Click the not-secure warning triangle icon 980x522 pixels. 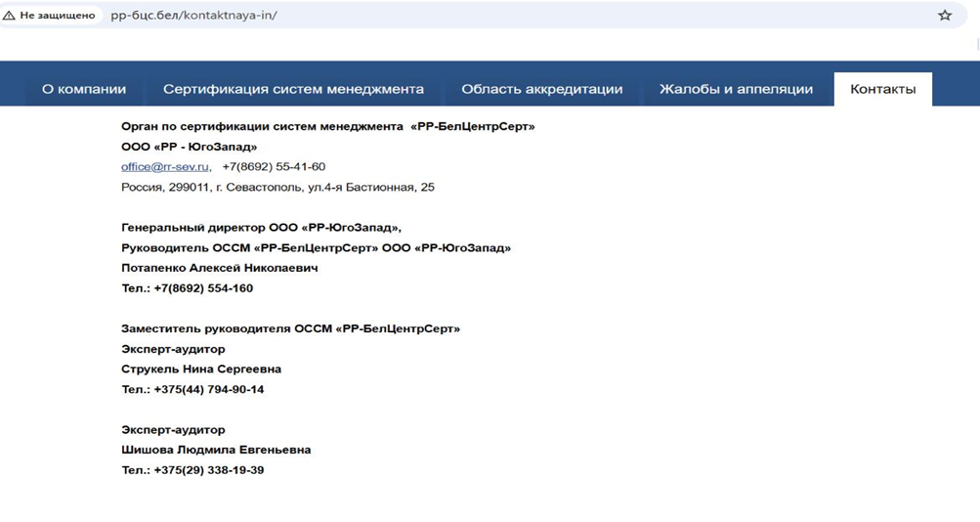(9, 16)
